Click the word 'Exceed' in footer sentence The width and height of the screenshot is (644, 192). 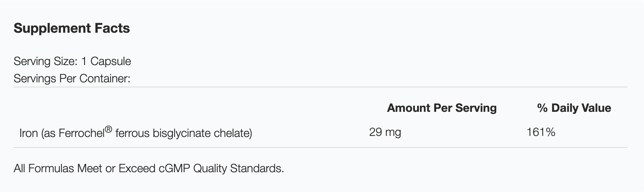tap(137, 168)
